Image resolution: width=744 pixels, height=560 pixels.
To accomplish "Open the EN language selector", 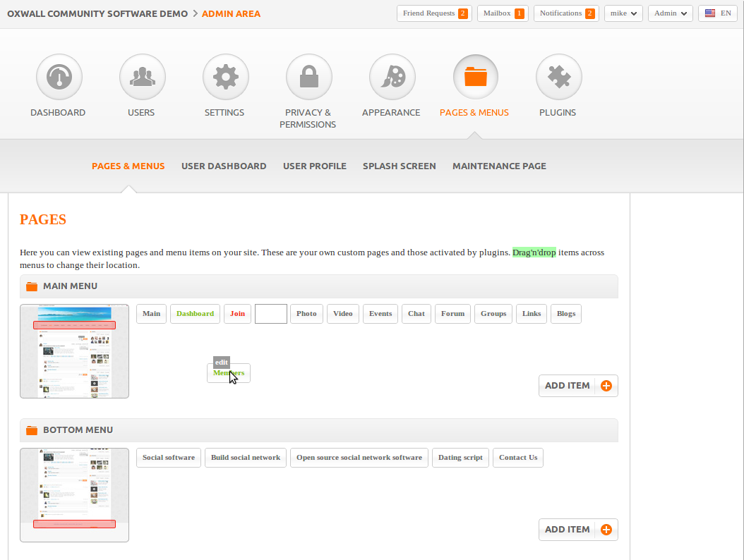I will point(718,13).
